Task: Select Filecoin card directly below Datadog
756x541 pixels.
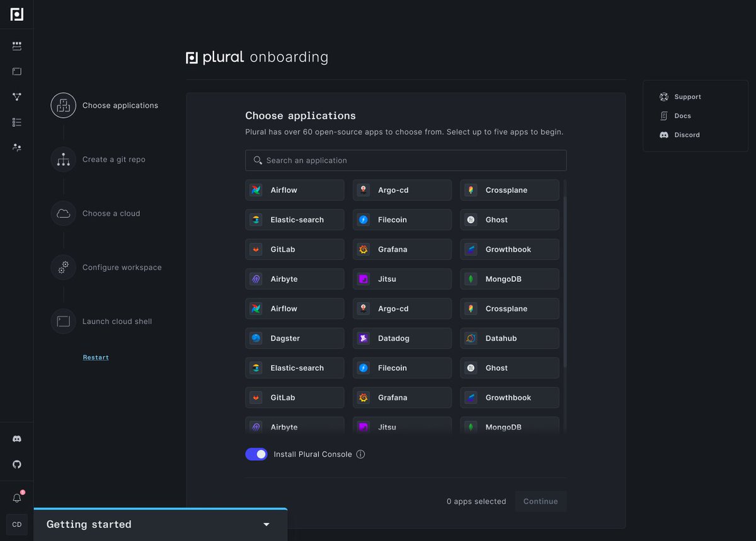Action: [x=402, y=368]
